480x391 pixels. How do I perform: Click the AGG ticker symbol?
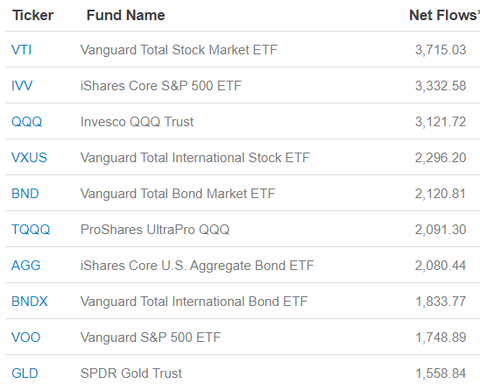(x=26, y=266)
